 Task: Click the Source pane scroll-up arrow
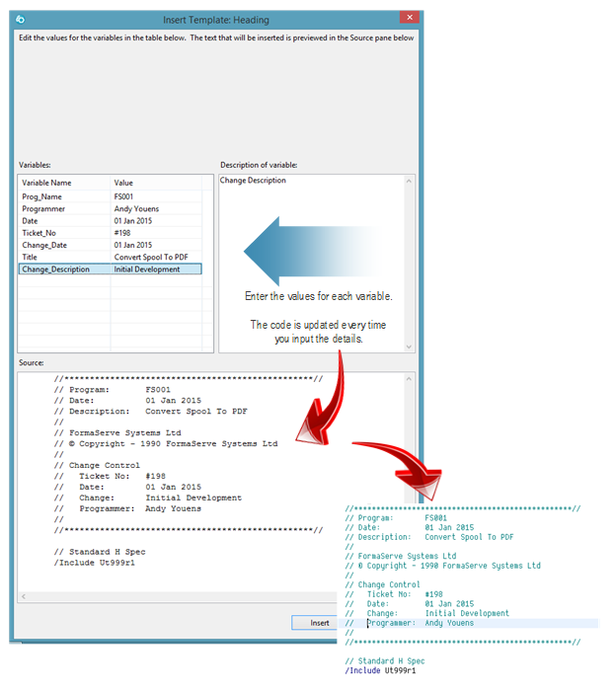[x=409, y=381]
